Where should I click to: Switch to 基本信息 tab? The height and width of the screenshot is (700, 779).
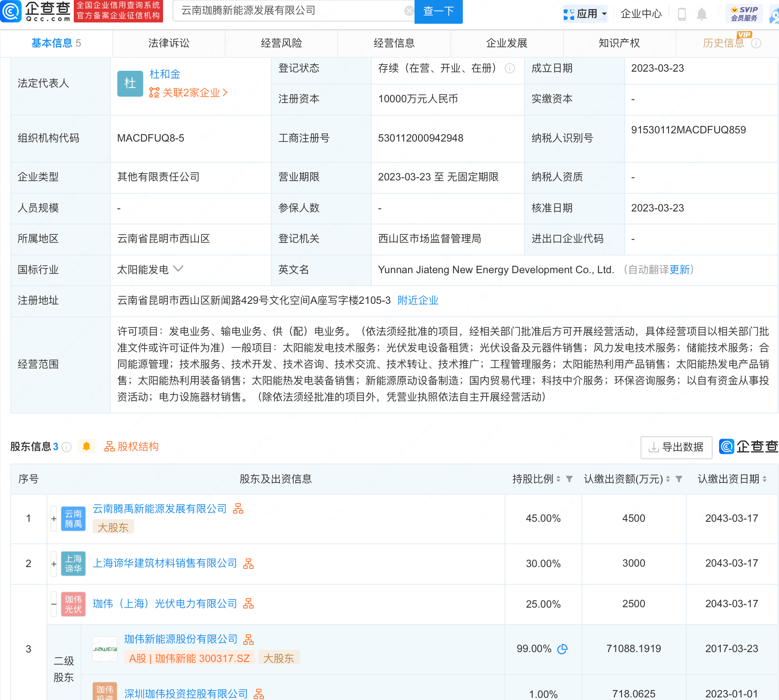click(56, 43)
